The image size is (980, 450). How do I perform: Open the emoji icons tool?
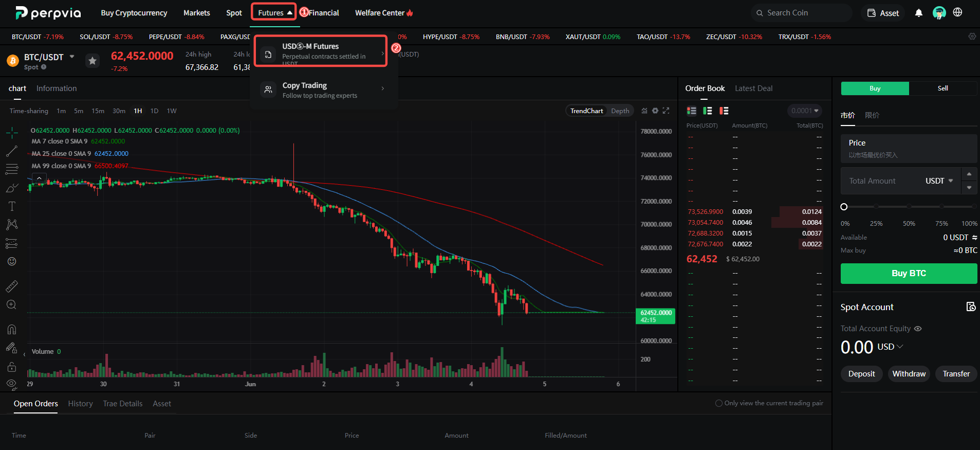[12, 261]
